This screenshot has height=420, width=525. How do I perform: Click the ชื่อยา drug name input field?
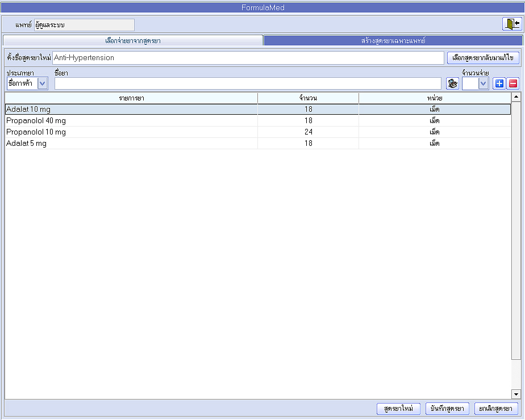click(x=248, y=83)
